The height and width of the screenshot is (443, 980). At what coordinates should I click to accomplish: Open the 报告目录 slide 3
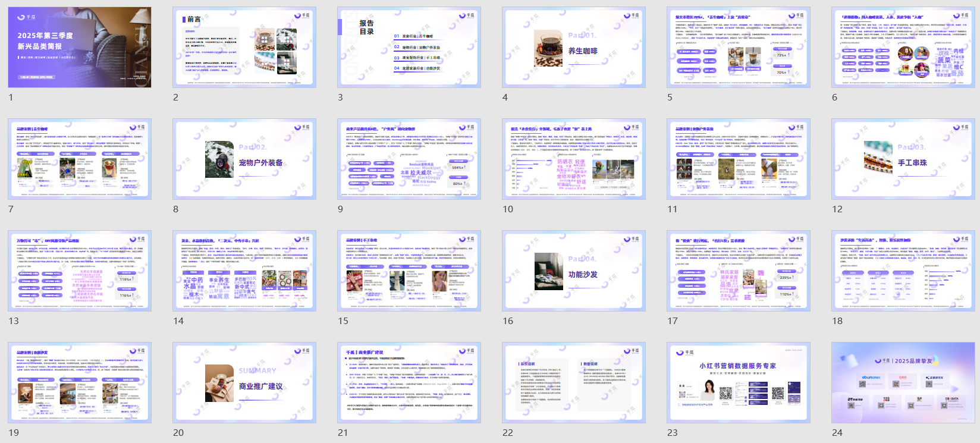(409, 48)
